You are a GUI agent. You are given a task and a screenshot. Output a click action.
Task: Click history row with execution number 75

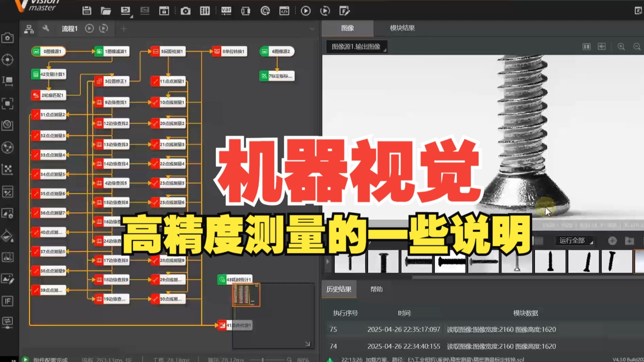(482, 329)
